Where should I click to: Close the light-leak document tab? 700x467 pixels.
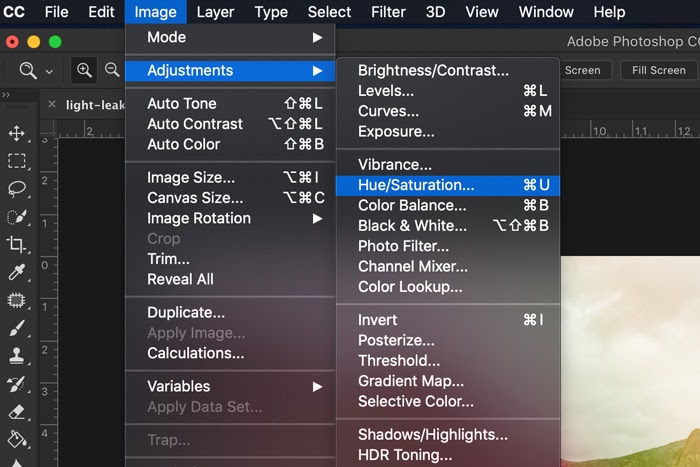tap(52, 104)
